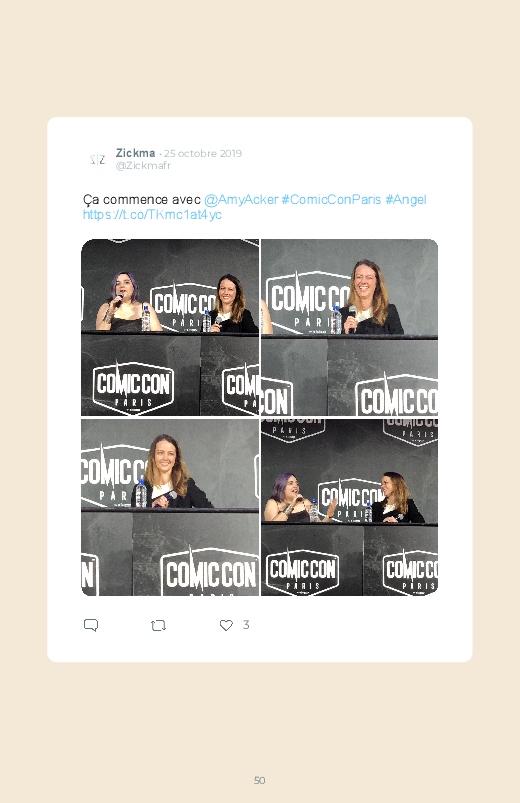Viewport: 520px width, 803px height.
Task: Open top-left photo with purple-haired host
Action: (x=170, y=327)
